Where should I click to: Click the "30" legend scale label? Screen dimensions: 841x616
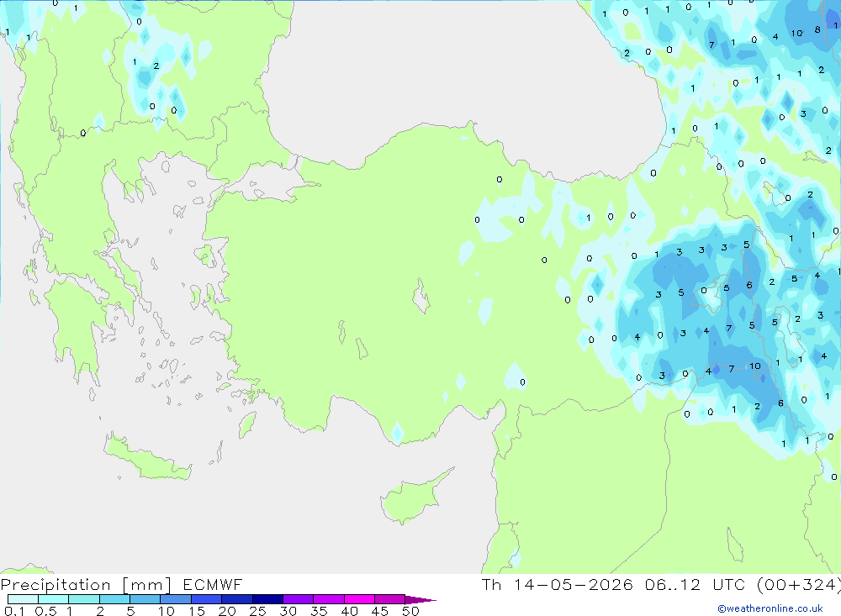(288, 611)
